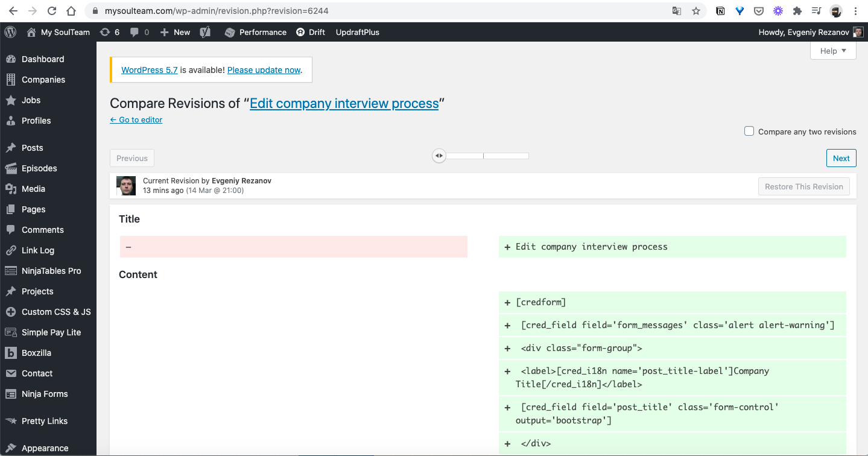Click the Media library icon
This screenshot has height=456, width=868.
coord(11,189)
